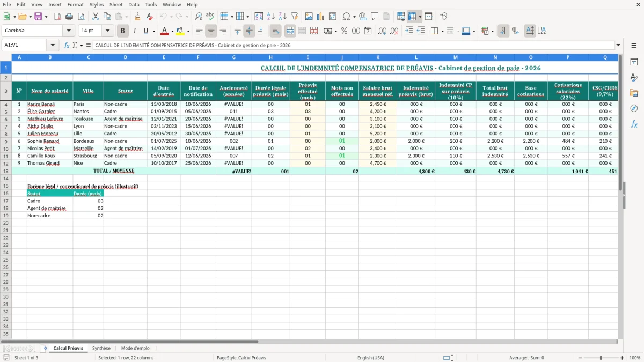Click the Select Function sum button
This screenshot has height=362, width=644.
pos(75,46)
